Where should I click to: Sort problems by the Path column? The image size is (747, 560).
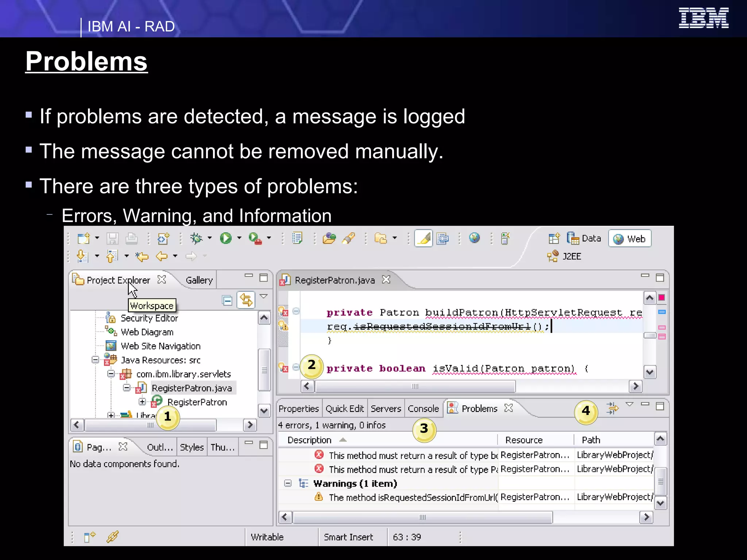click(x=614, y=440)
